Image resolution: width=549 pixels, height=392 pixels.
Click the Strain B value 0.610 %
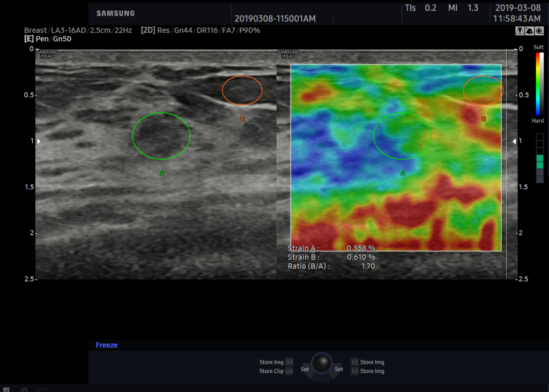(x=361, y=257)
